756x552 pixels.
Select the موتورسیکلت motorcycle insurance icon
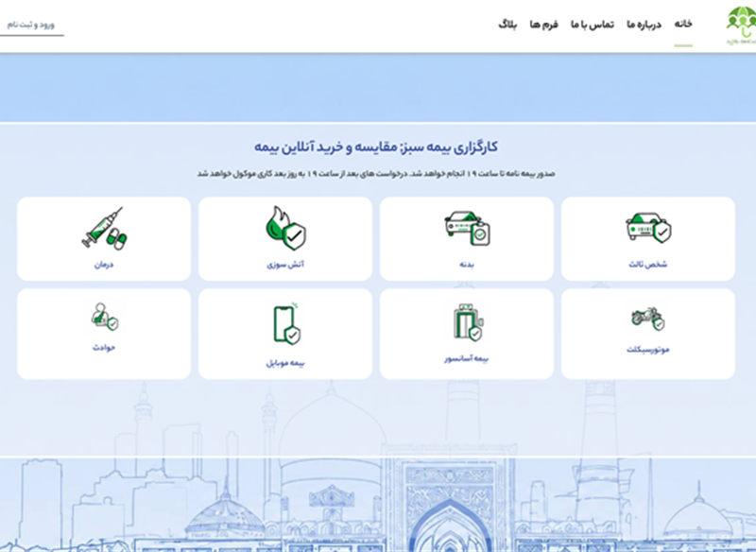click(x=648, y=319)
